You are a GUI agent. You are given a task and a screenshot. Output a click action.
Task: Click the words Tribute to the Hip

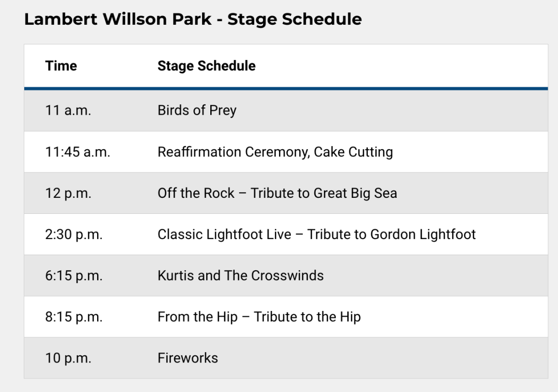click(307, 317)
